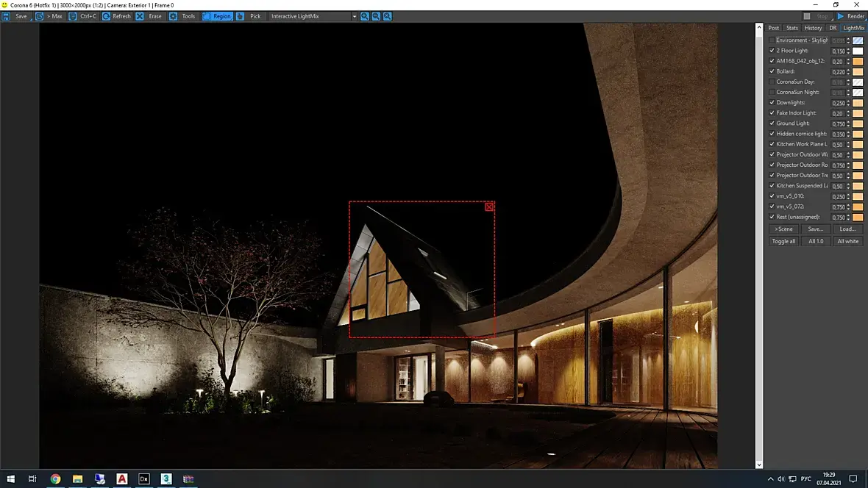Click the zoom to fit magnifier icon
This screenshot has width=868, height=488.
click(x=388, y=16)
